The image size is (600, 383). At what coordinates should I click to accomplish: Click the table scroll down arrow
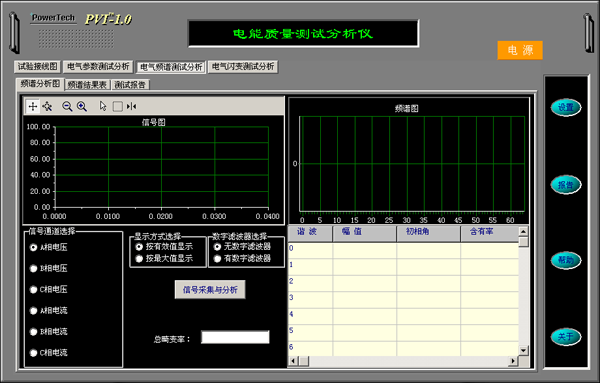(x=523, y=350)
